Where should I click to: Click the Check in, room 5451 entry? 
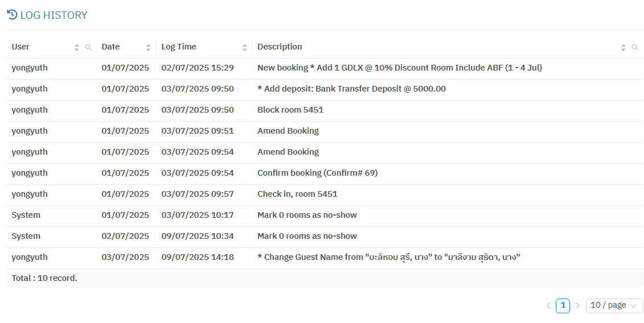297,194
